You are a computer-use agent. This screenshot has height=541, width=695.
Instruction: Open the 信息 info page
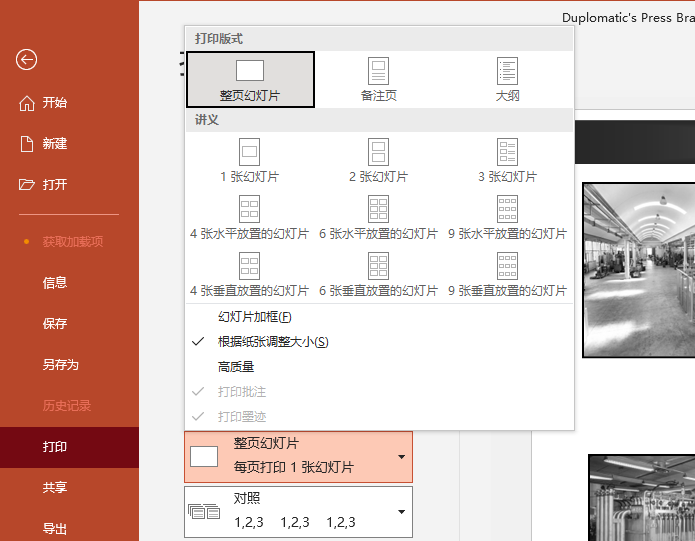69,282
